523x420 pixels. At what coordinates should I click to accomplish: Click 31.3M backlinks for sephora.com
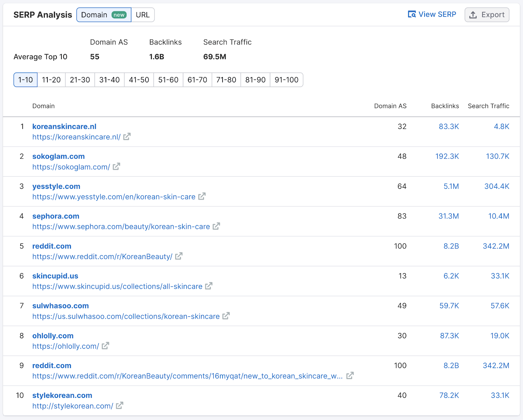click(x=448, y=216)
